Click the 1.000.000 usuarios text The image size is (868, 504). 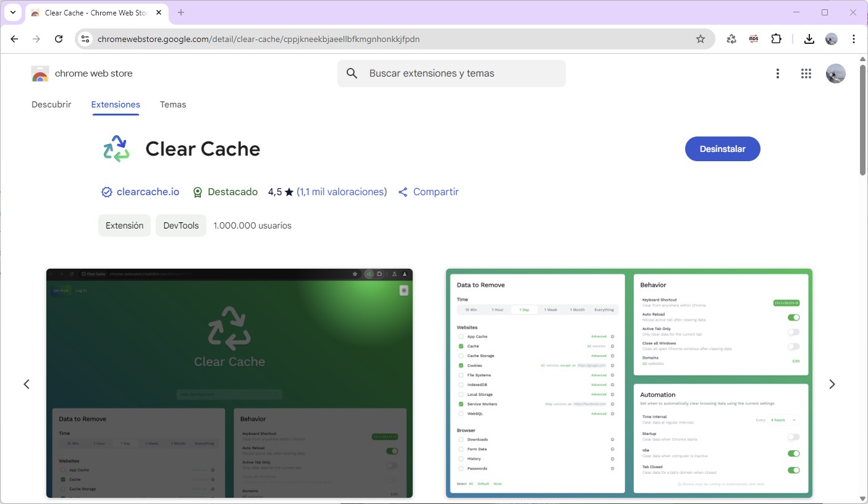tap(252, 225)
